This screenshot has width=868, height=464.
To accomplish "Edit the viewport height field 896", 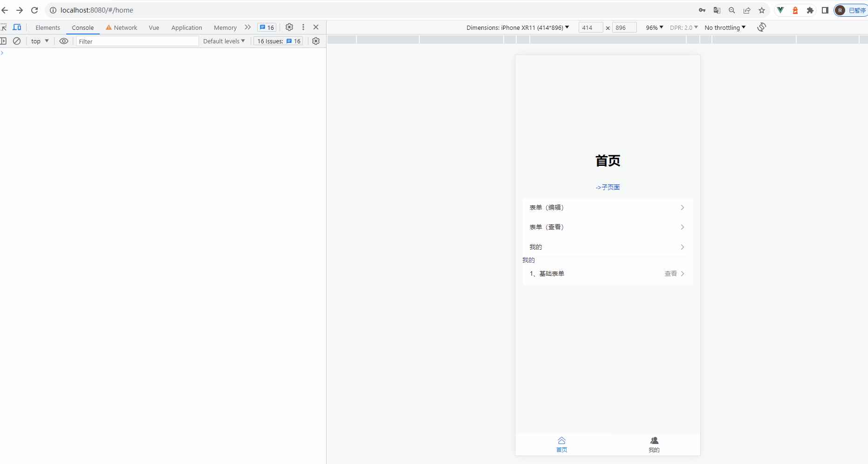I will 624,27.
